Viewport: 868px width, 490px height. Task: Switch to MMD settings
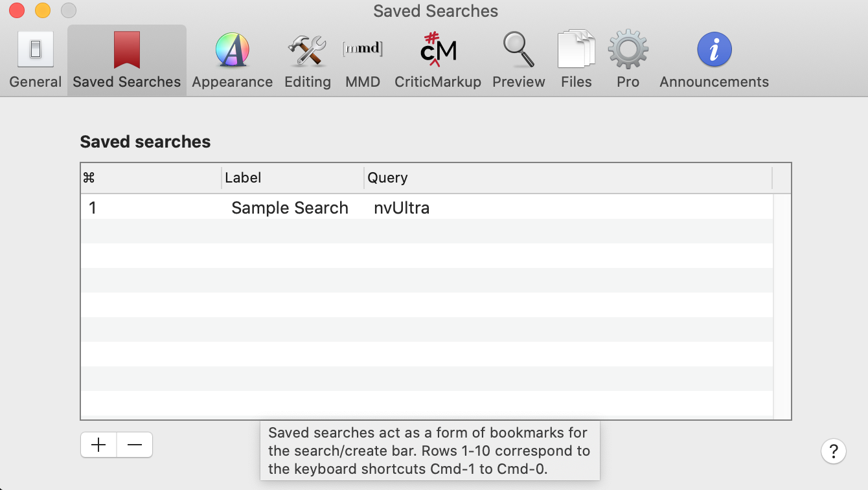[x=362, y=60]
